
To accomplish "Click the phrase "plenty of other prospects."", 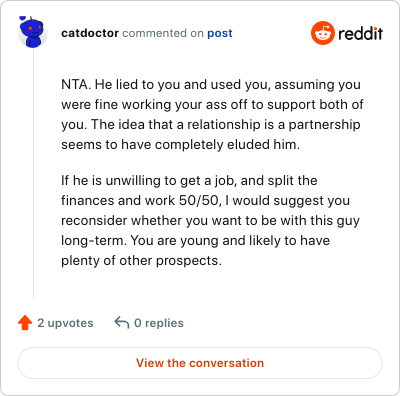I will pyautogui.click(x=141, y=261).
